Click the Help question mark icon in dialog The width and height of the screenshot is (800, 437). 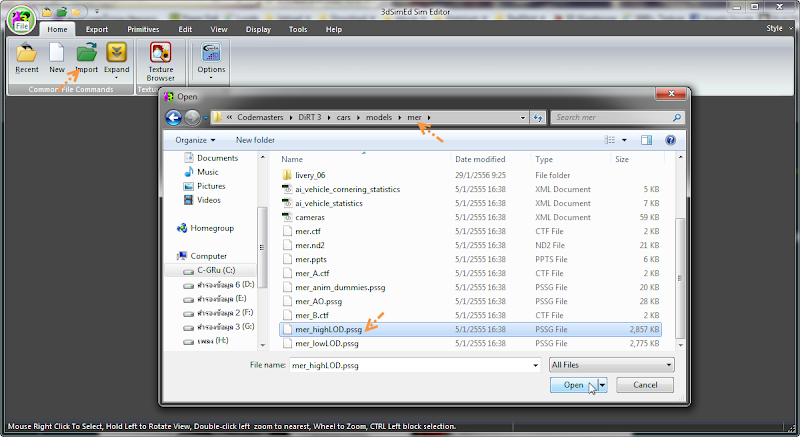(x=670, y=140)
